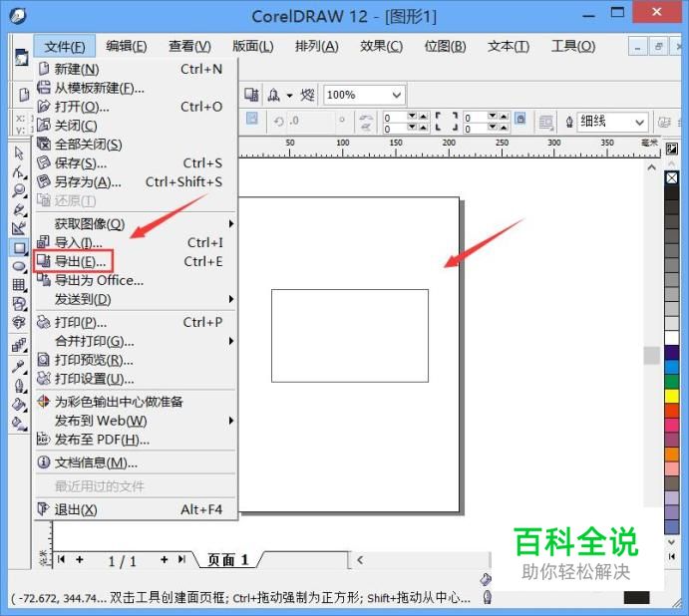
Task: Expand the 发送到(D) submenu
Action: pos(136,299)
